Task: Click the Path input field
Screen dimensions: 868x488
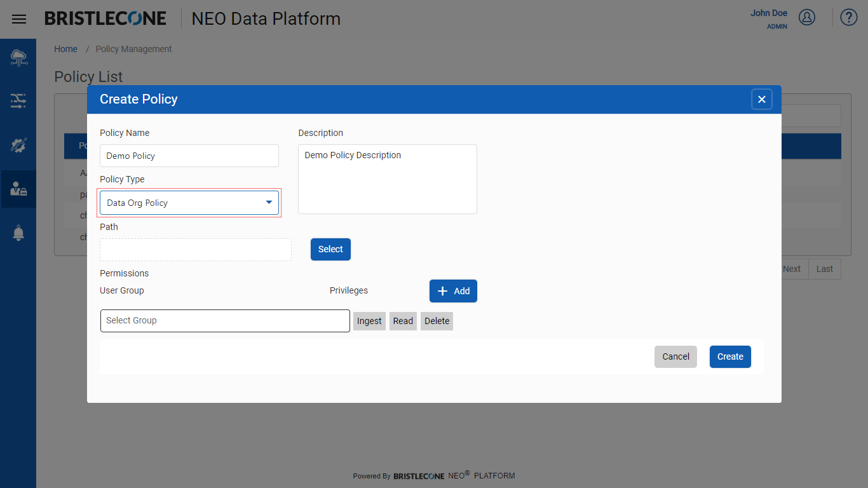Action: (x=196, y=250)
